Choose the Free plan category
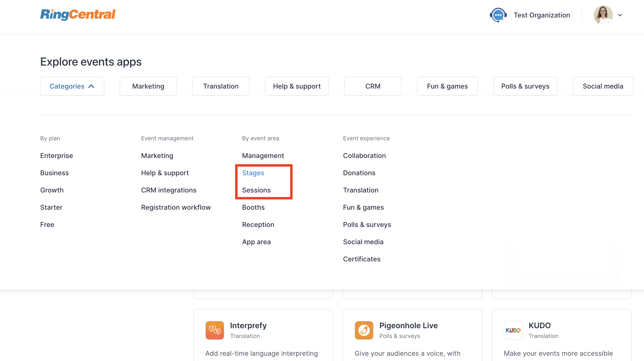Viewport: 644px width, 361px height. (x=47, y=225)
